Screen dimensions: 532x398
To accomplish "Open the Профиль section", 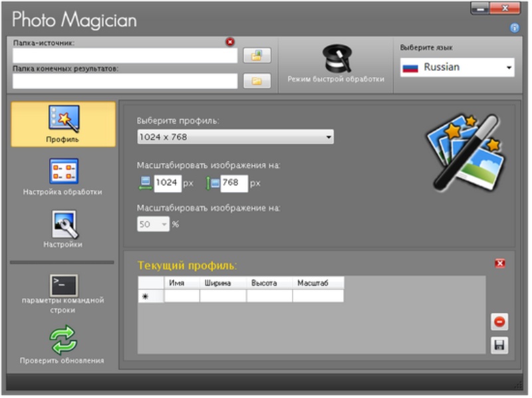I will (x=63, y=124).
